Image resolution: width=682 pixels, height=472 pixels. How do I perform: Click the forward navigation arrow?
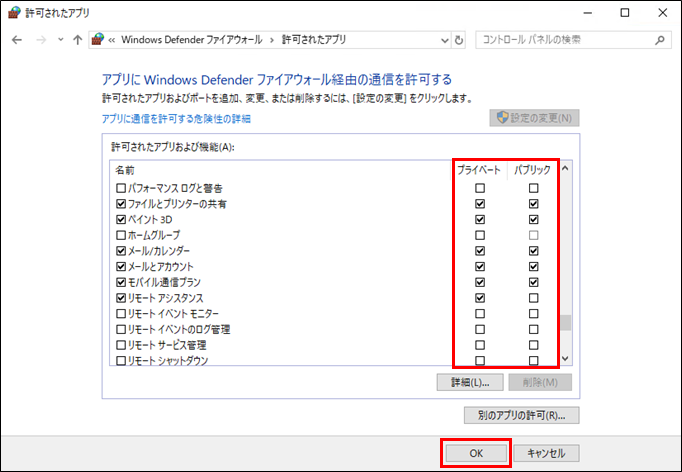(x=41, y=40)
